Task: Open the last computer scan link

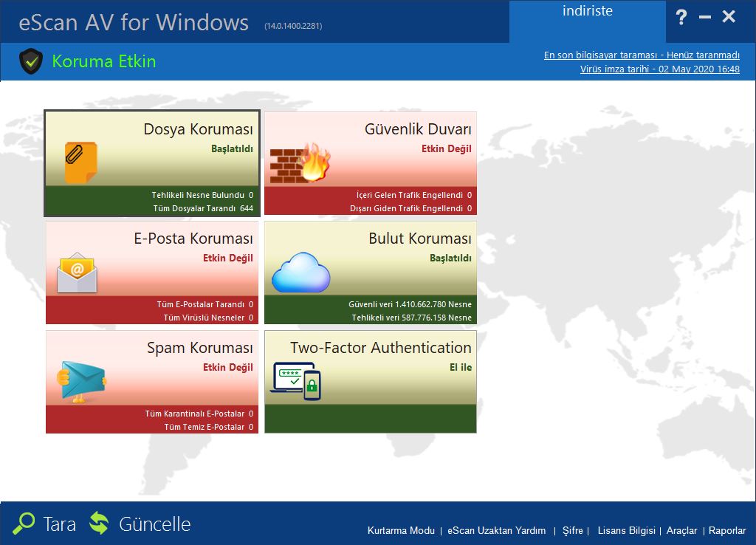Action: point(642,55)
